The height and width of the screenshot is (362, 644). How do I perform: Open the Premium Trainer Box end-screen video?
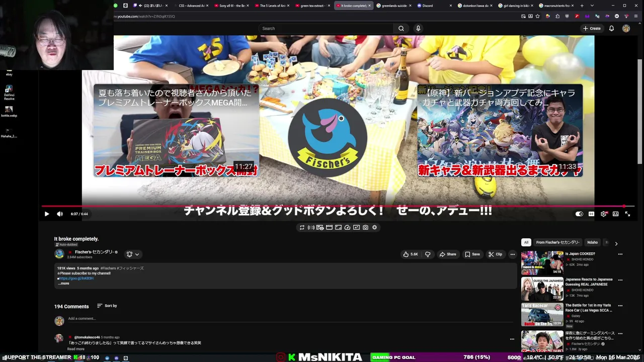(x=176, y=131)
